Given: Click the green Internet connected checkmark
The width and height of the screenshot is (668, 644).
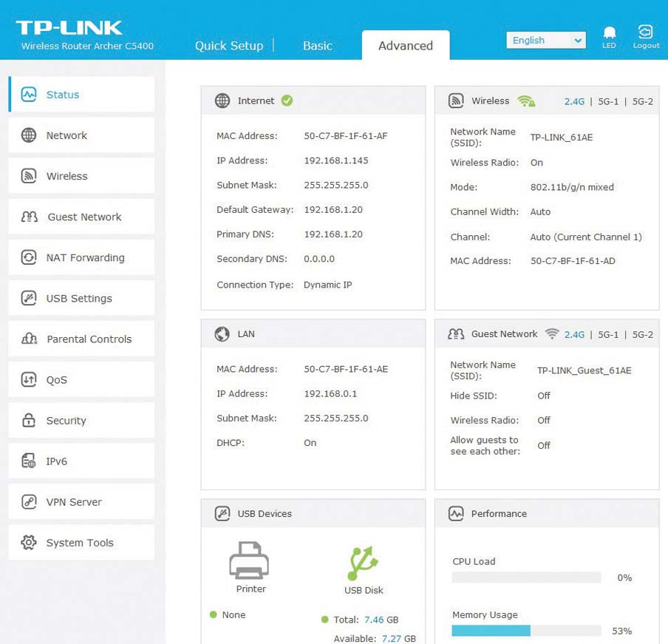Looking at the screenshot, I should tap(287, 101).
